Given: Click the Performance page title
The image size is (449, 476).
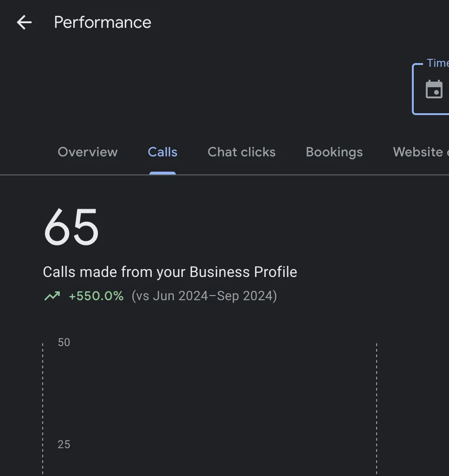Looking at the screenshot, I should tap(103, 22).
